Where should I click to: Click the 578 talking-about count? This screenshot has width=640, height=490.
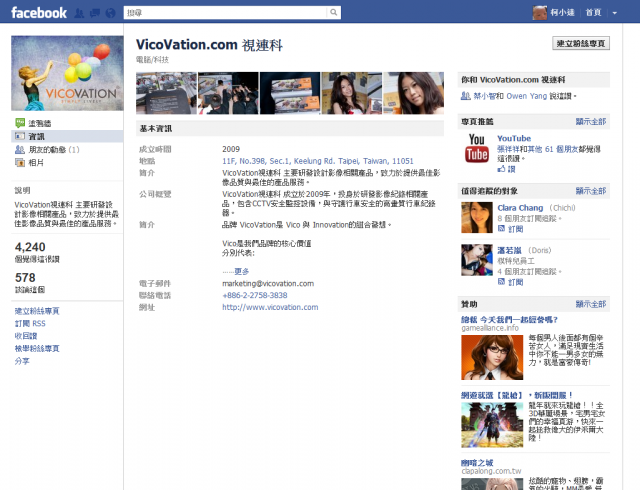(25, 278)
